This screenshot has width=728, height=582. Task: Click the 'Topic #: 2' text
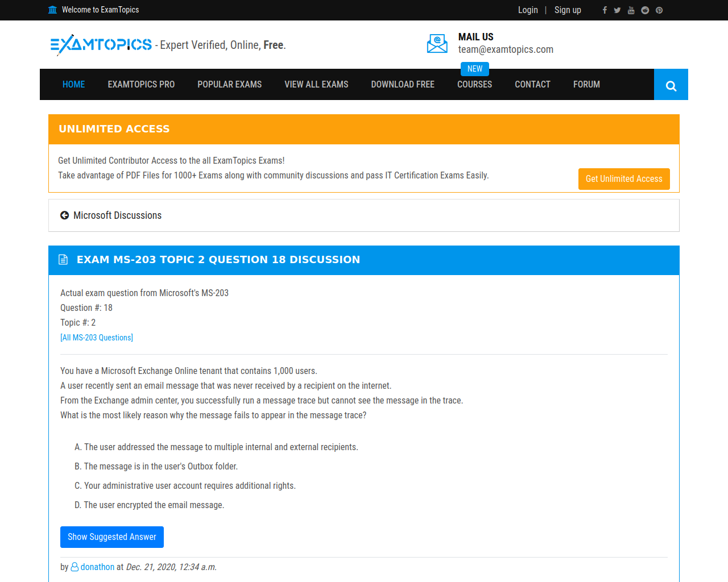(78, 323)
